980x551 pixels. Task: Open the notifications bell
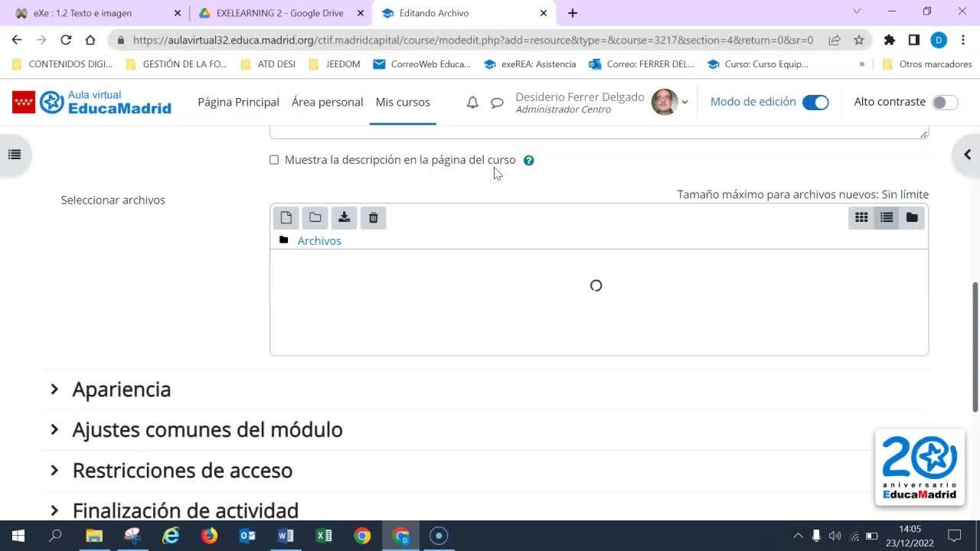[x=472, y=103]
